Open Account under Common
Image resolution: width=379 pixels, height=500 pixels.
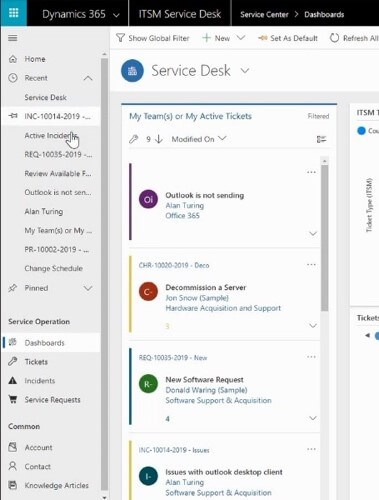[x=38, y=447]
